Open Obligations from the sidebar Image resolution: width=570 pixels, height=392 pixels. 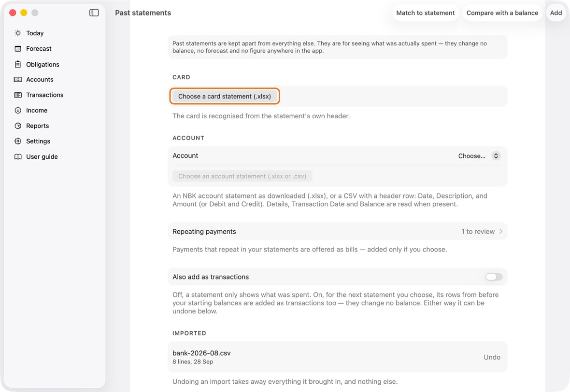43,64
